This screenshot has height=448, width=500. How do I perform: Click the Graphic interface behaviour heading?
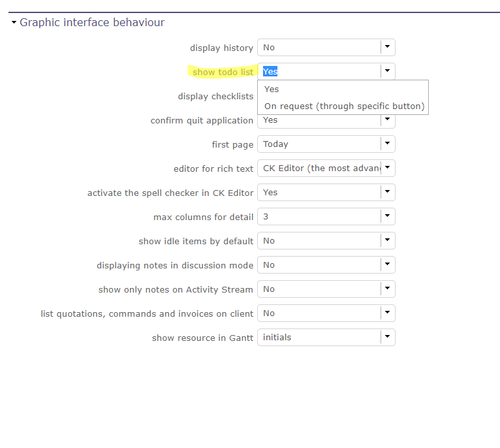tap(92, 22)
